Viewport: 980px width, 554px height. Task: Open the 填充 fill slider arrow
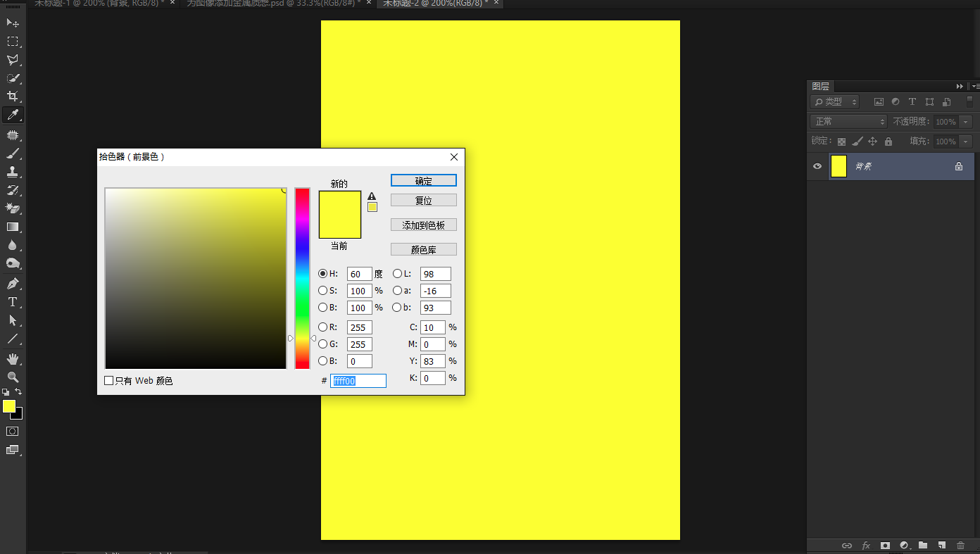(x=966, y=141)
